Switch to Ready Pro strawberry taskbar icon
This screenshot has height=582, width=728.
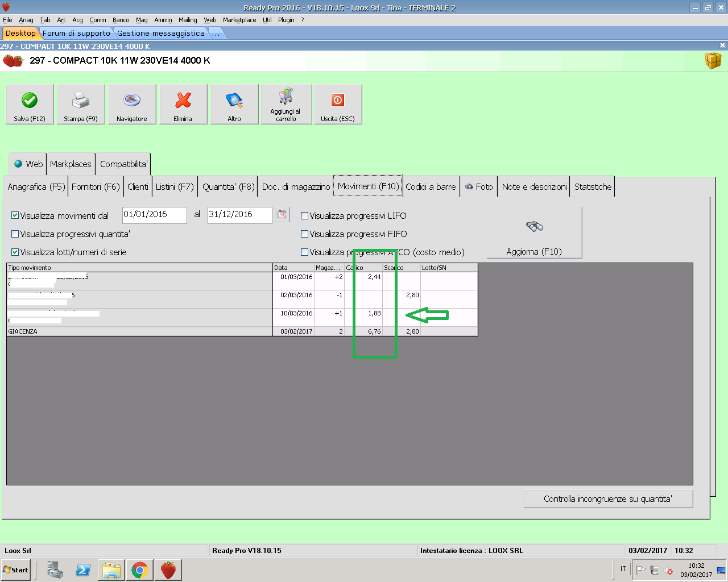(168, 569)
